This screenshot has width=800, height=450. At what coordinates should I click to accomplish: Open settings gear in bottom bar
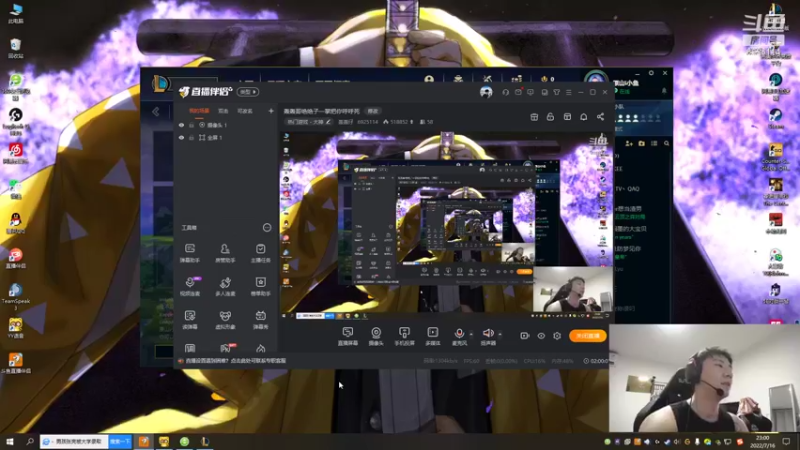click(x=557, y=336)
